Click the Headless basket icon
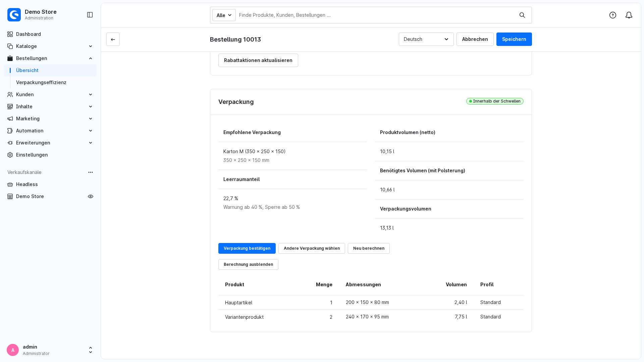The width and height of the screenshot is (644, 362). click(10, 184)
